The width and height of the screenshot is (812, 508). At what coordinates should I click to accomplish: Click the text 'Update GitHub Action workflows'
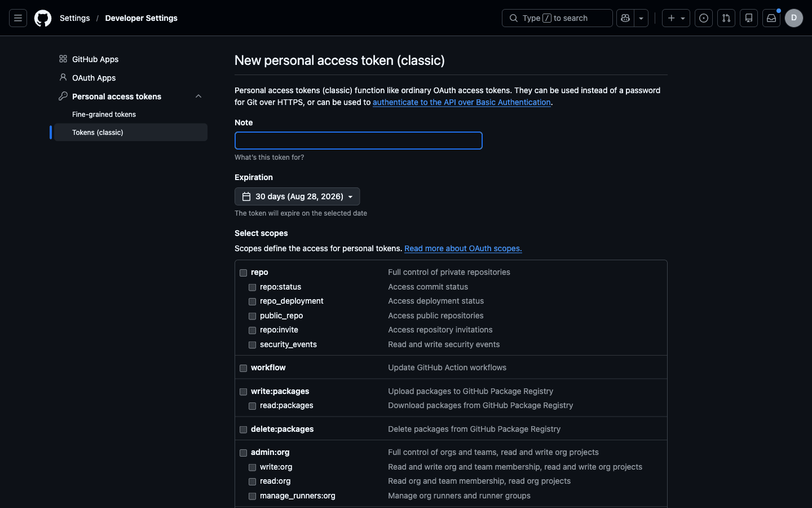pyautogui.click(x=447, y=367)
